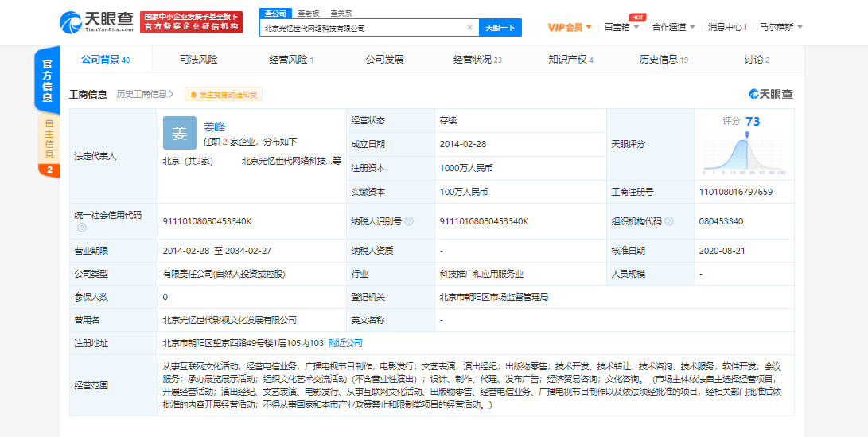
Task: Click the bell icon in the 发生变更时通知我 button
Action: (x=193, y=95)
